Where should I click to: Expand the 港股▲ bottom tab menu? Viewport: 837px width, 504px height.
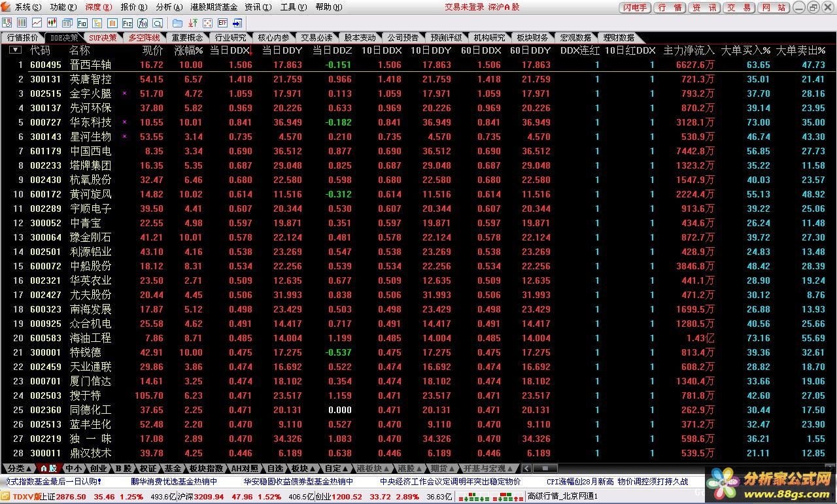(410, 469)
